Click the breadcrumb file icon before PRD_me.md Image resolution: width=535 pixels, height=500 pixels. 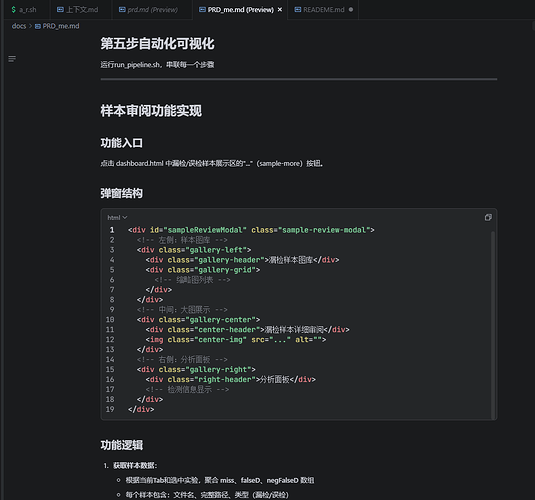tap(38, 26)
